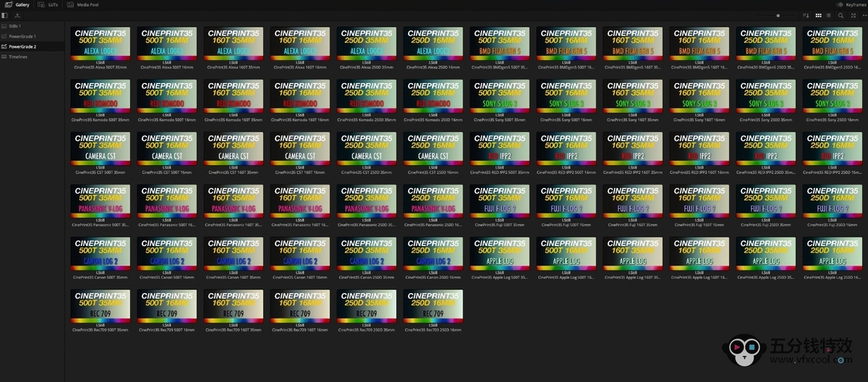Click label 'CinePrint35 Rec709 250D 35mm'
This screenshot has width=868, height=382.
pos(366,330)
